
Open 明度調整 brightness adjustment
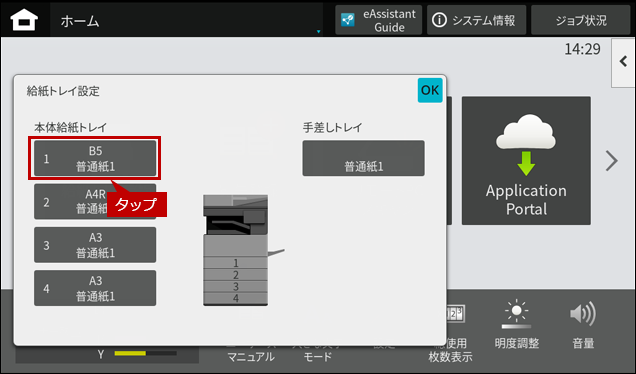pyautogui.click(x=517, y=325)
